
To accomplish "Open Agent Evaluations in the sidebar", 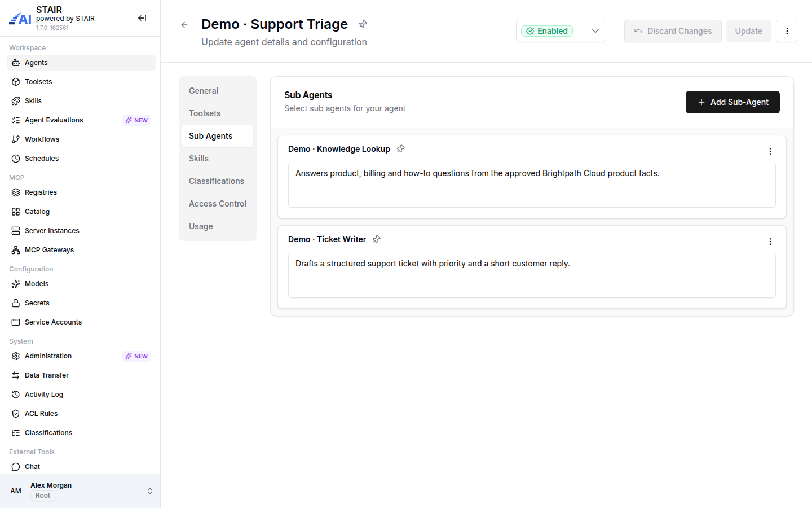I will pos(81,120).
